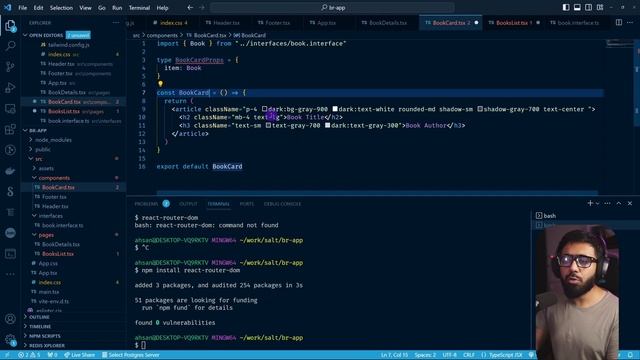Viewport: 640px width, 360px height.
Task: Open the Docker view in activity bar
Action: pyautogui.click(x=10, y=171)
